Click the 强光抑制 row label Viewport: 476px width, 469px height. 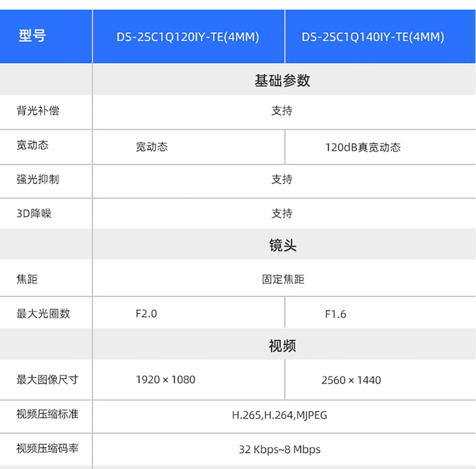point(38,179)
